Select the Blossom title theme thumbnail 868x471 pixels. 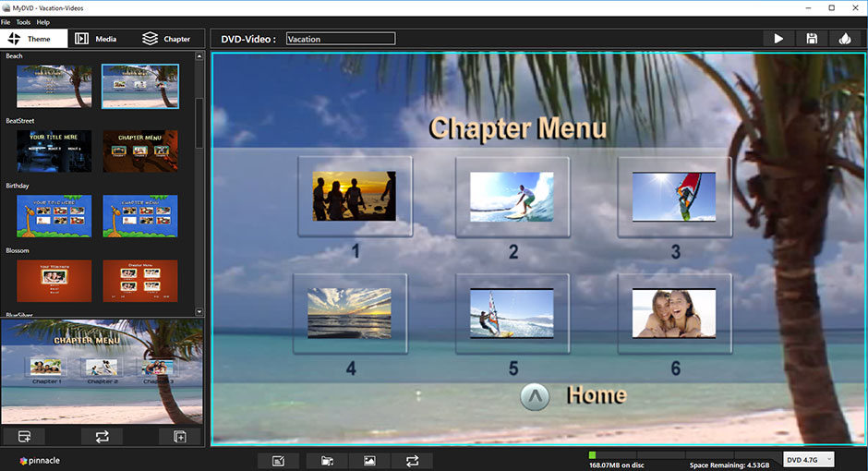click(x=54, y=281)
